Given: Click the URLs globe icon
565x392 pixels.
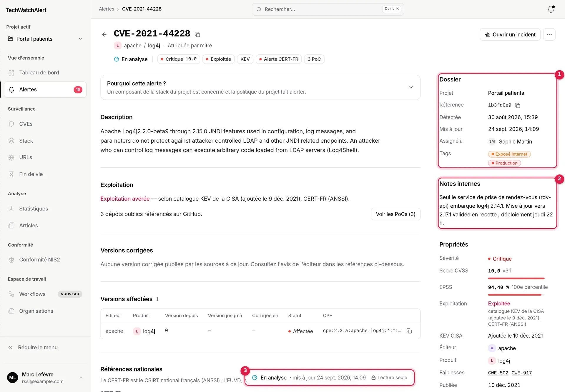Looking at the screenshot, I should [x=11, y=157].
